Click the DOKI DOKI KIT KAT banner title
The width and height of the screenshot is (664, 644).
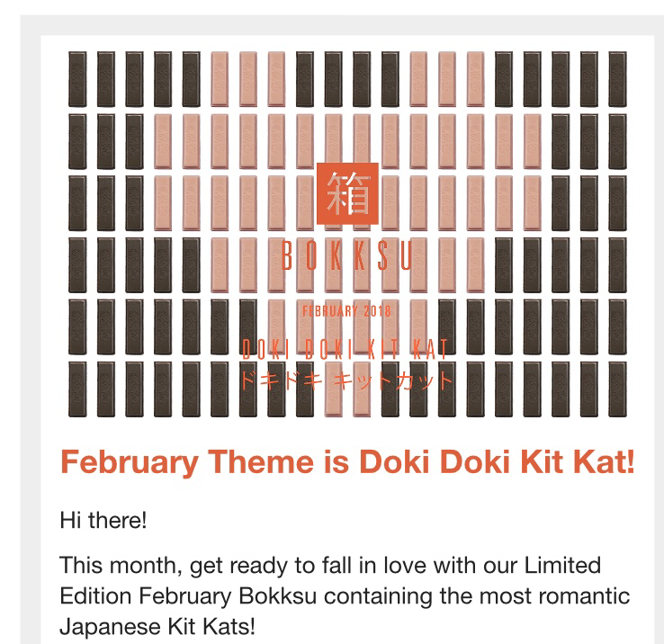[345, 350]
